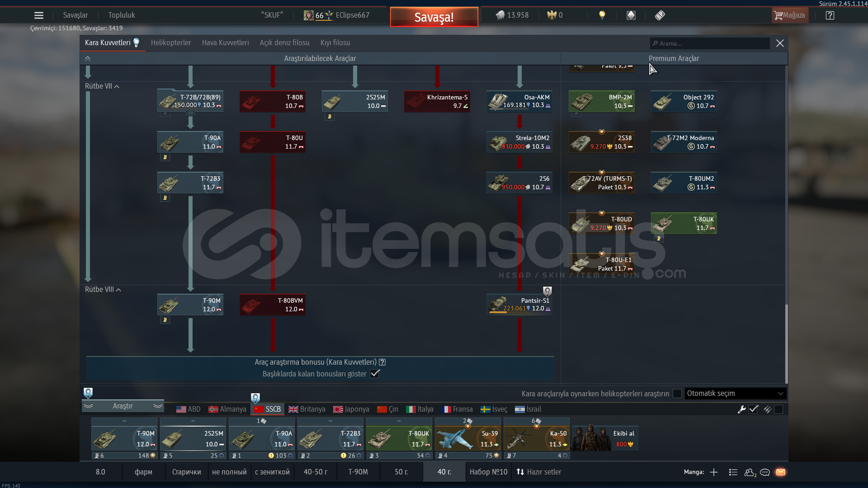This screenshot has width=868, height=488.
Task: Open Otomatik seçim dropdown
Action: 736,394
